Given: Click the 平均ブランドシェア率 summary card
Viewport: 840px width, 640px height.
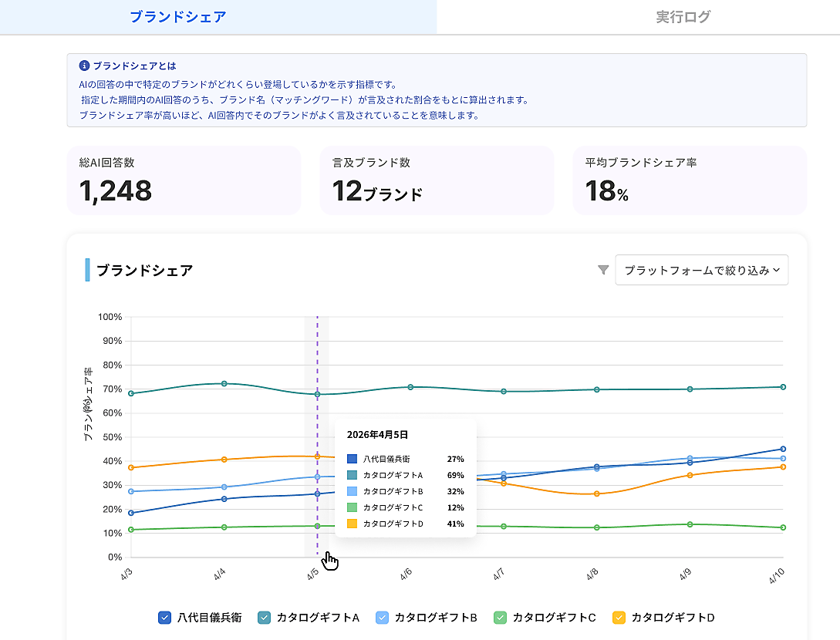Looking at the screenshot, I should [689, 180].
